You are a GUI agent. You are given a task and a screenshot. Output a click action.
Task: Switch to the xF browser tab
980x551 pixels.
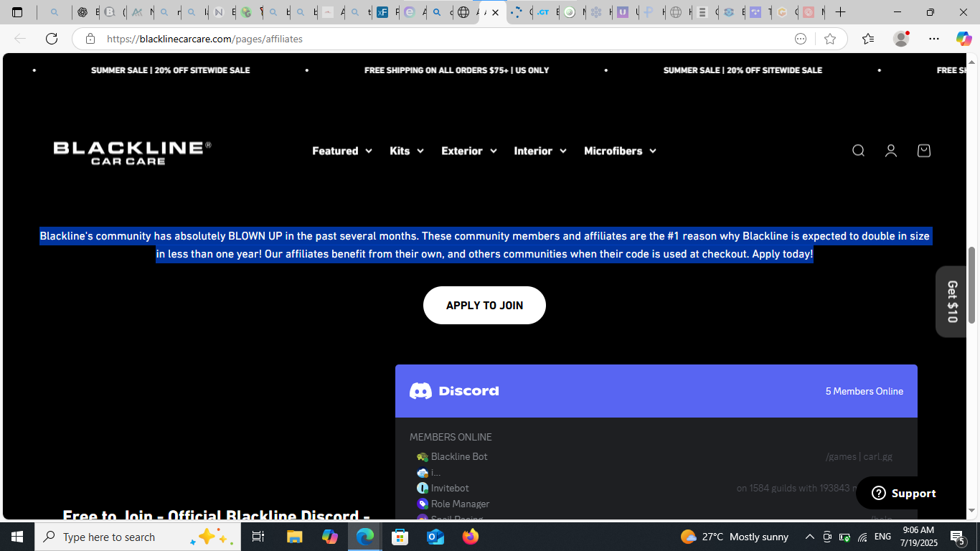point(386,12)
